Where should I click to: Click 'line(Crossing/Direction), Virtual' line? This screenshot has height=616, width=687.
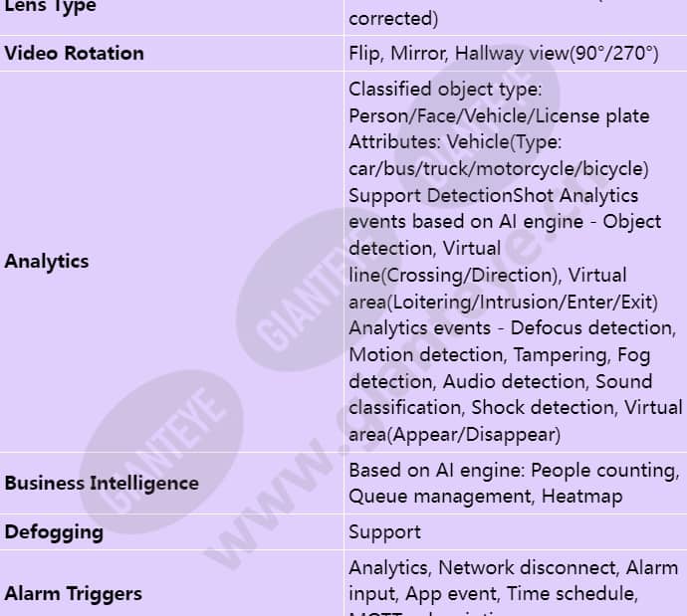pyautogui.click(x=488, y=276)
